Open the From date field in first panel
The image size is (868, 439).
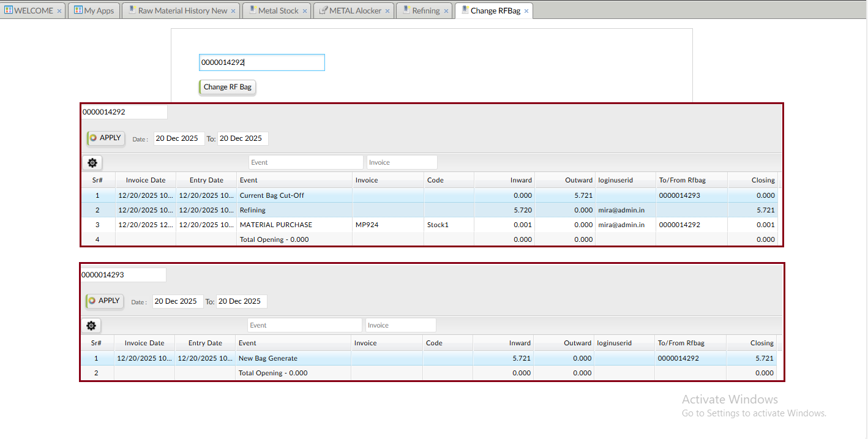click(179, 138)
